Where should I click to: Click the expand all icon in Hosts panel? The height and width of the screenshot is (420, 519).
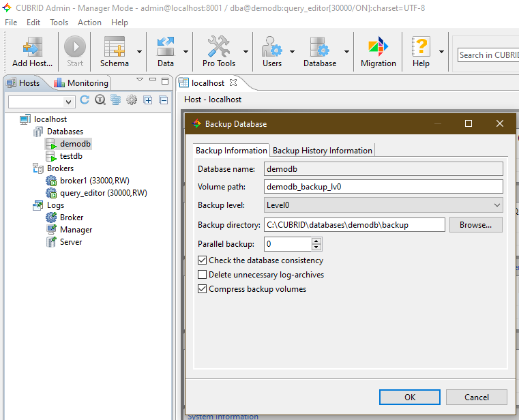pyautogui.click(x=148, y=100)
